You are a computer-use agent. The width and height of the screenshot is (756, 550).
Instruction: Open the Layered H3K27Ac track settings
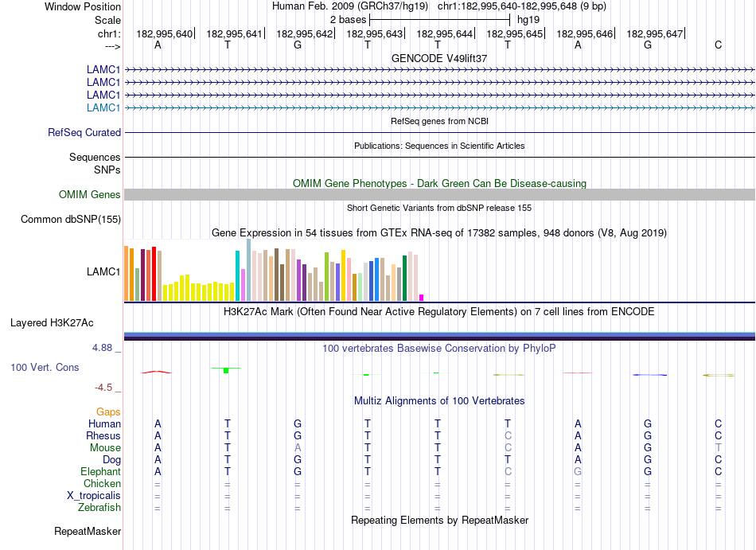pyautogui.click(x=52, y=323)
